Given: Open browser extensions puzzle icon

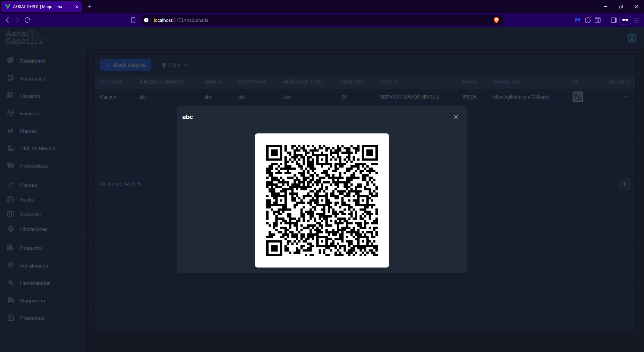Looking at the screenshot, I should pos(588,20).
